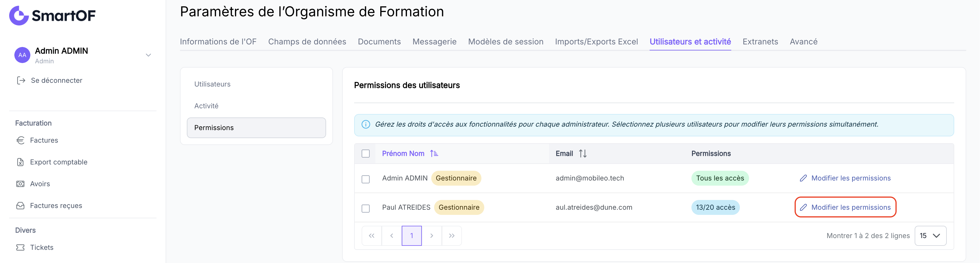Go to first page with double-left arrows
Image resolution: width=980 pixels, height=263 pixels.
point(372,235)
